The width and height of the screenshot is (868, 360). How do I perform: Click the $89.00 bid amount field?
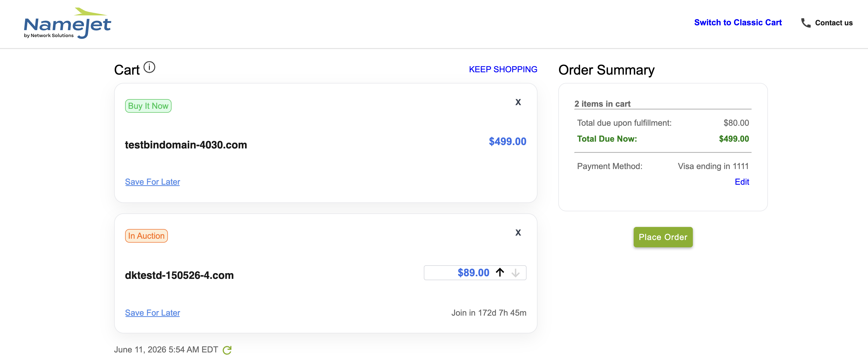pyautogui.click(x=475, y=273)
